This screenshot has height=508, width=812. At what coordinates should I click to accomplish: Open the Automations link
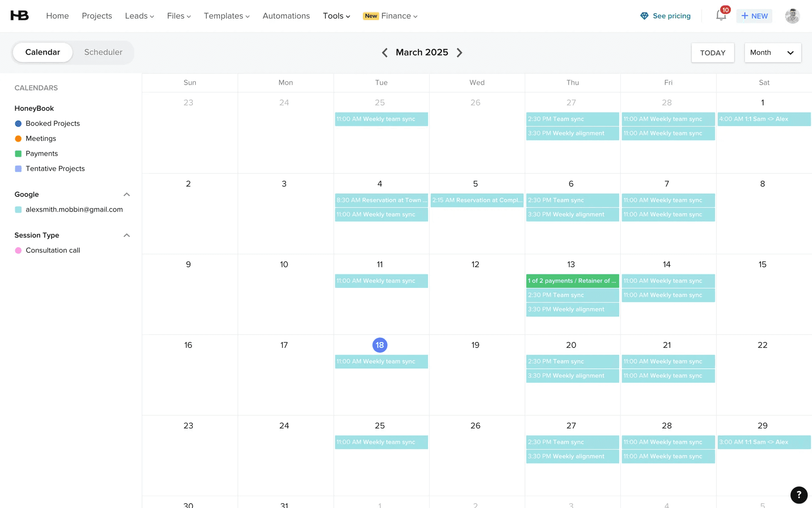point(286,16)
